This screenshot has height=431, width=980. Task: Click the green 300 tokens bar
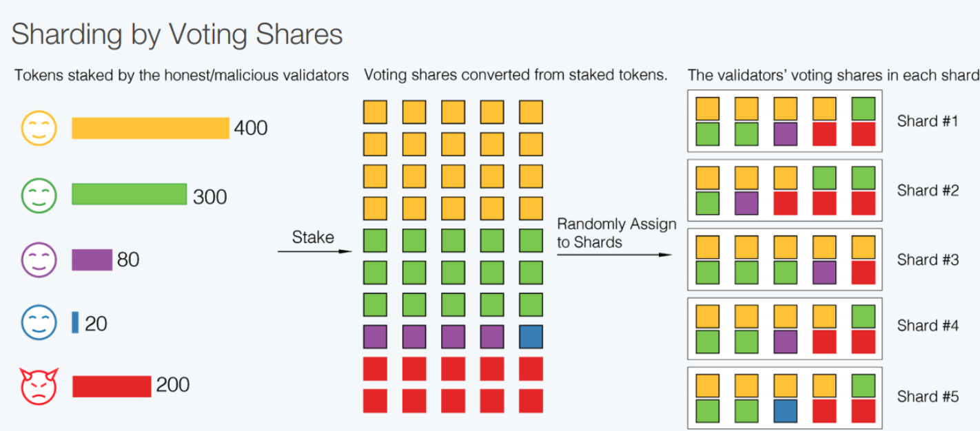(129, 194)
